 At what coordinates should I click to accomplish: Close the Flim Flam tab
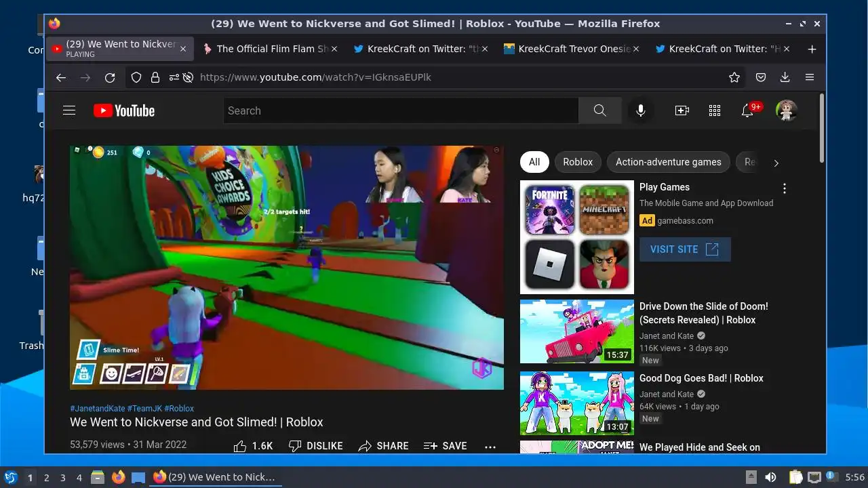click(x=334, y=49)
